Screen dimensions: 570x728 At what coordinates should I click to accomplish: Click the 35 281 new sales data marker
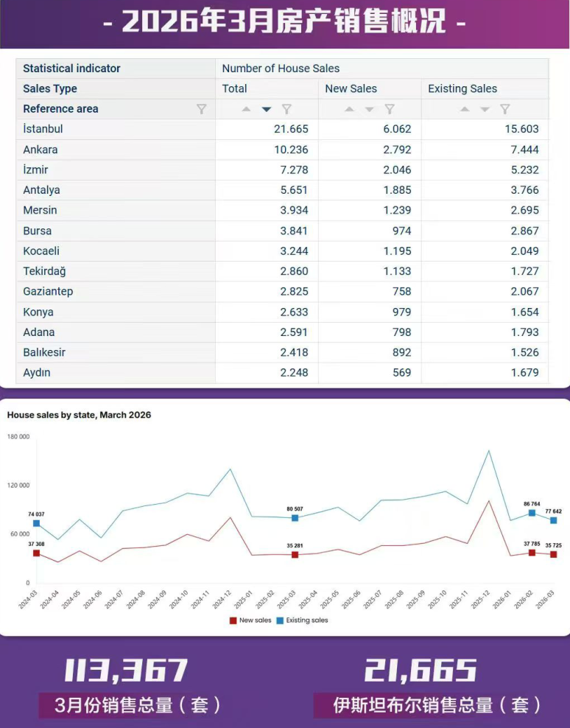pyautogui.click(x=295, y=555)
